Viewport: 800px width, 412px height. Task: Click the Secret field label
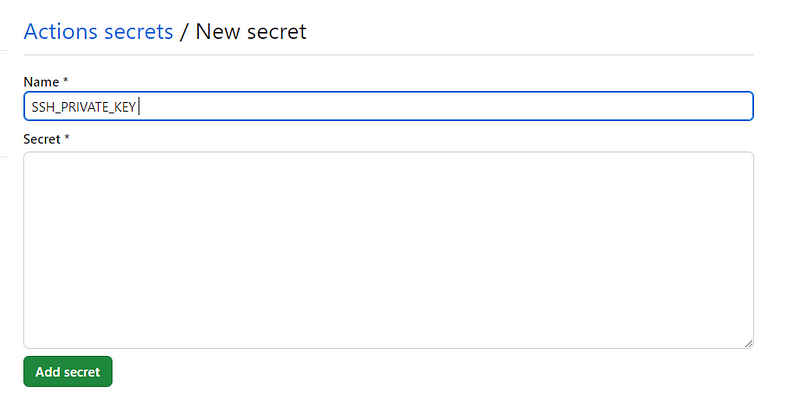(42, 138)
